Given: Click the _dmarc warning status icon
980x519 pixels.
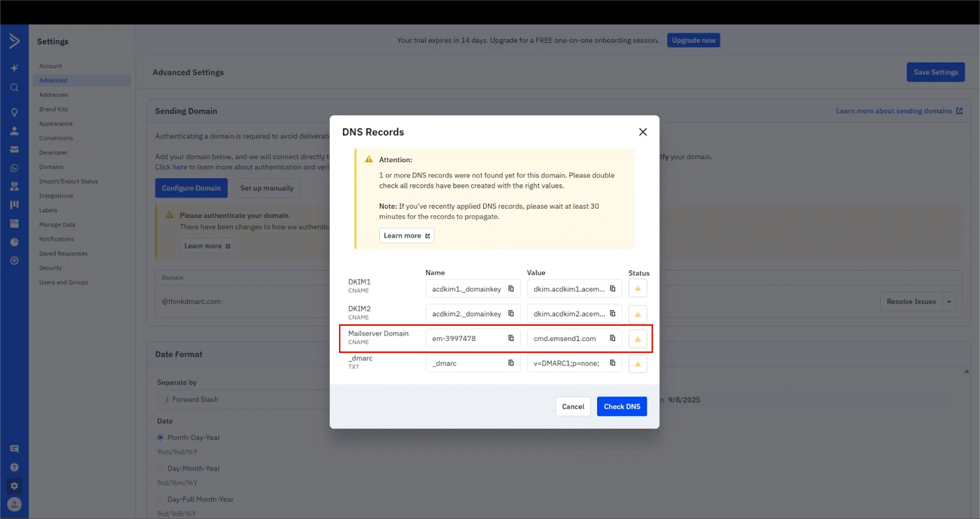Looking at the screenshot, I should (638, 364).
